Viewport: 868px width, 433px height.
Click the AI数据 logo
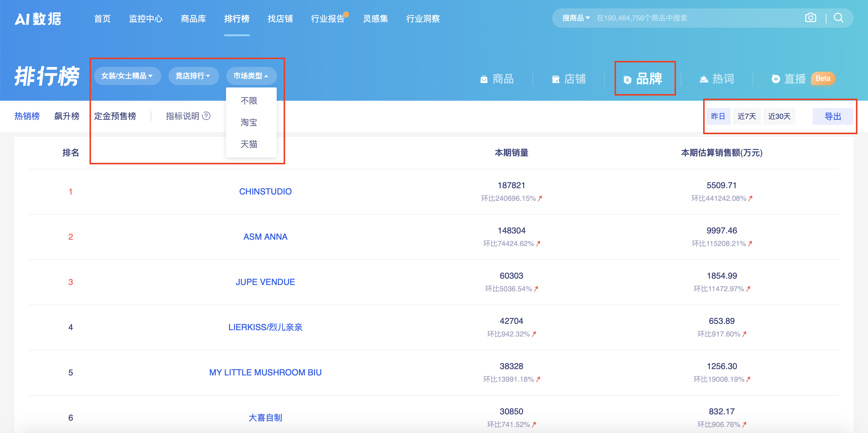point(38,19)
